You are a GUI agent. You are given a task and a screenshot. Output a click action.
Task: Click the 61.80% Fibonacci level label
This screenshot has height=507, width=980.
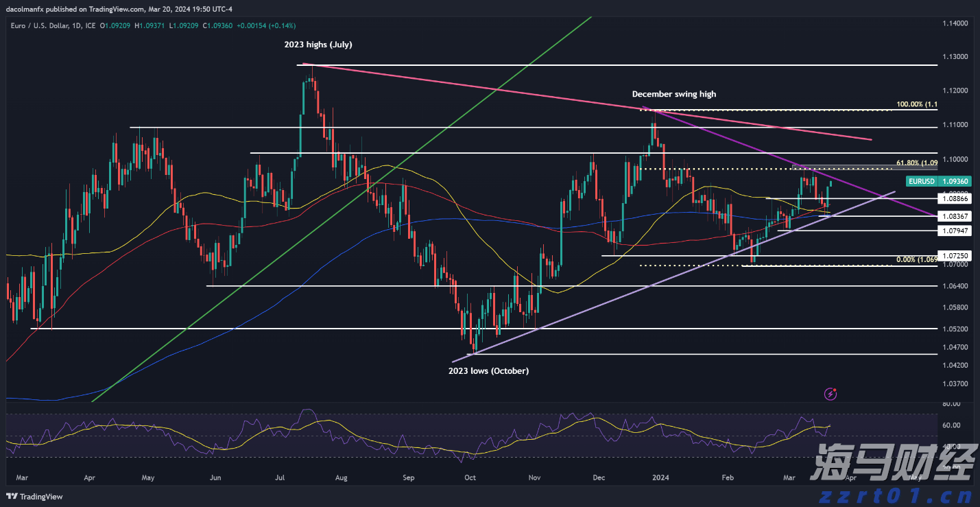[916, 163]
